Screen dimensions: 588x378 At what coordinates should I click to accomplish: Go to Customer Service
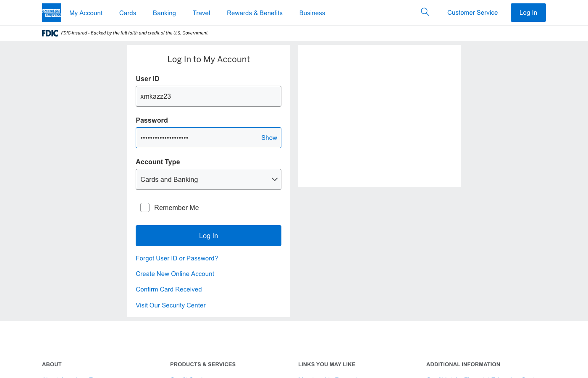[x=472, y=13]
